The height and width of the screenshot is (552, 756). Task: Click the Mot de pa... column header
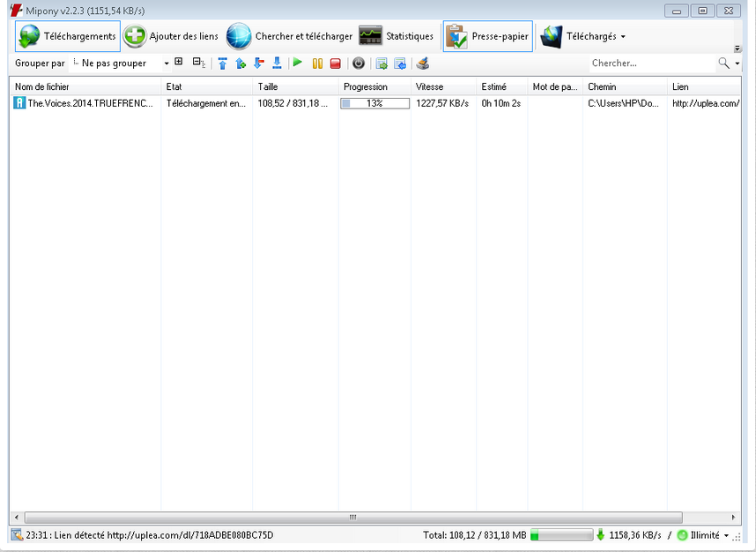click(555, 86)
